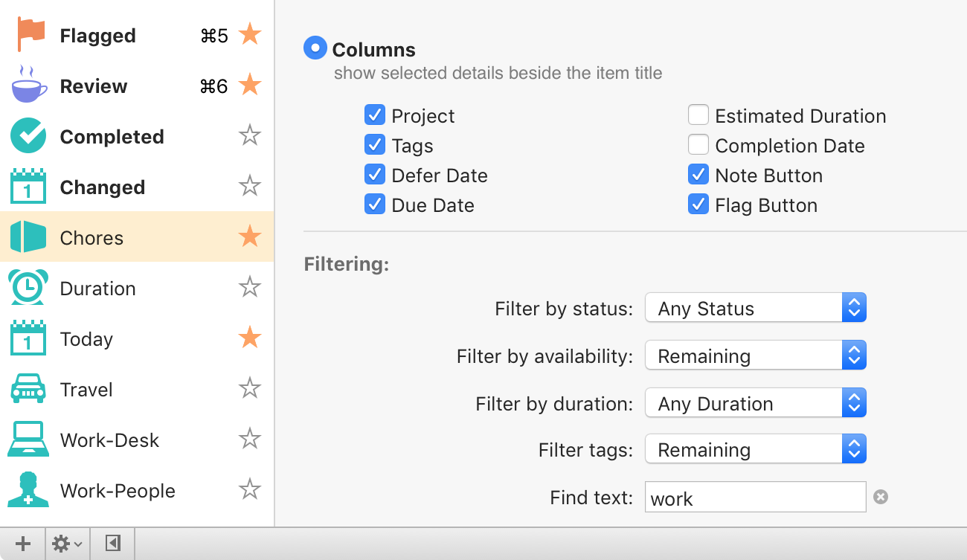967x560 pixels.
Task: Favorite Completed with its star
Action: 250,135
